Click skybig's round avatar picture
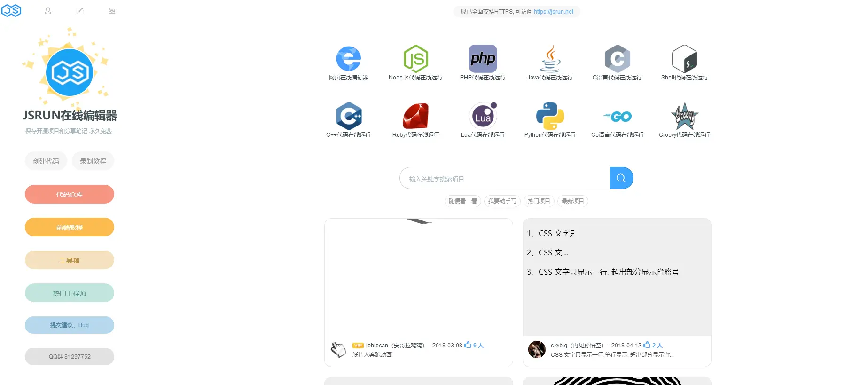 click(x=537, y=350)
